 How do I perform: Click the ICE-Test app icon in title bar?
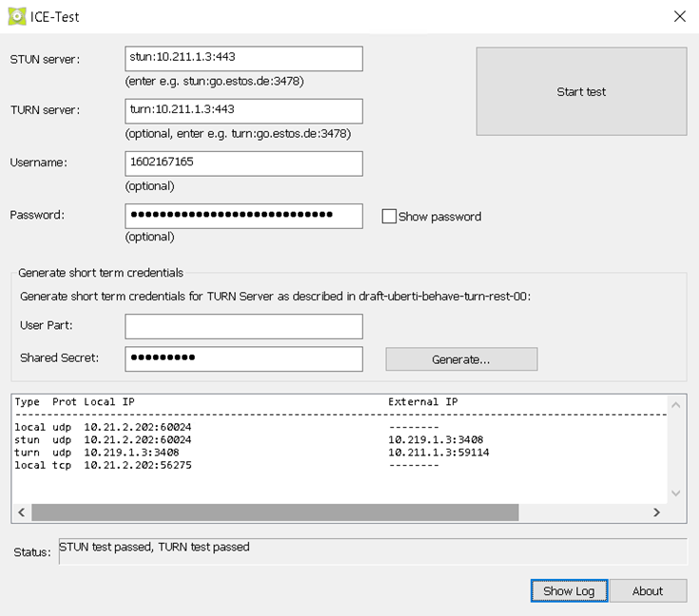[x=17, y=16]
